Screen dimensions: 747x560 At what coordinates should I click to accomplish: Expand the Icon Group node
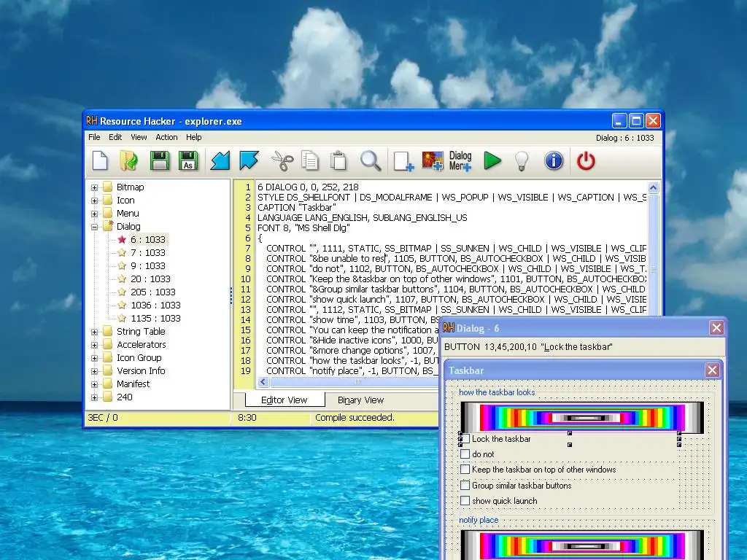click(x=94, y=358)
